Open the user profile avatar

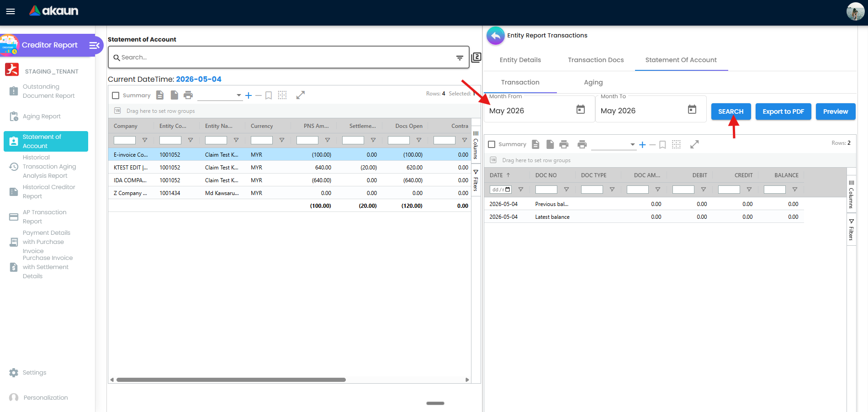[x=855, y=11]
